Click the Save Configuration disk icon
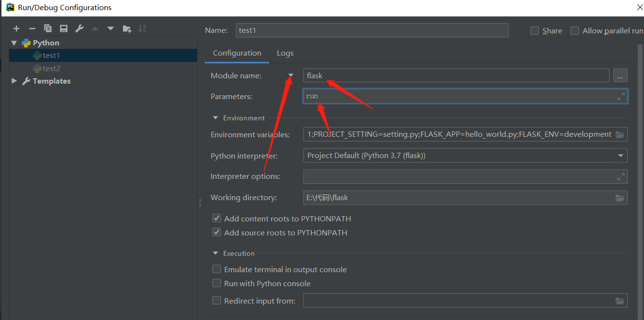 click(x=63, y=29)
